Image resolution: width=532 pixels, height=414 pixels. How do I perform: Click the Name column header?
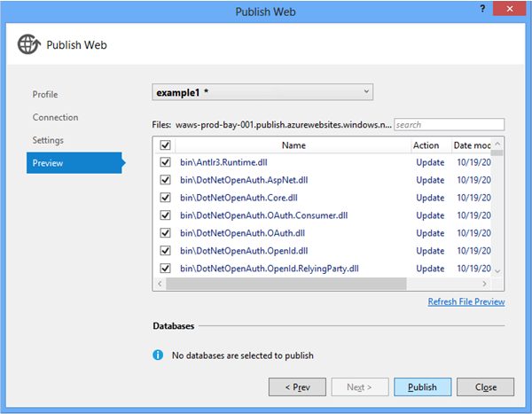293,145
